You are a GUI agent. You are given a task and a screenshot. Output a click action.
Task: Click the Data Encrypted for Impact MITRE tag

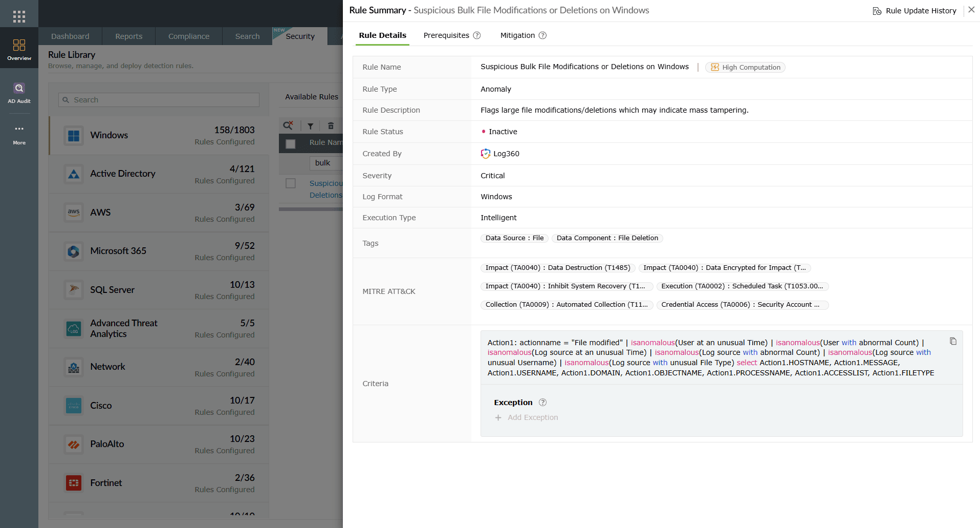pyautogui.click(x=725, y=268)
